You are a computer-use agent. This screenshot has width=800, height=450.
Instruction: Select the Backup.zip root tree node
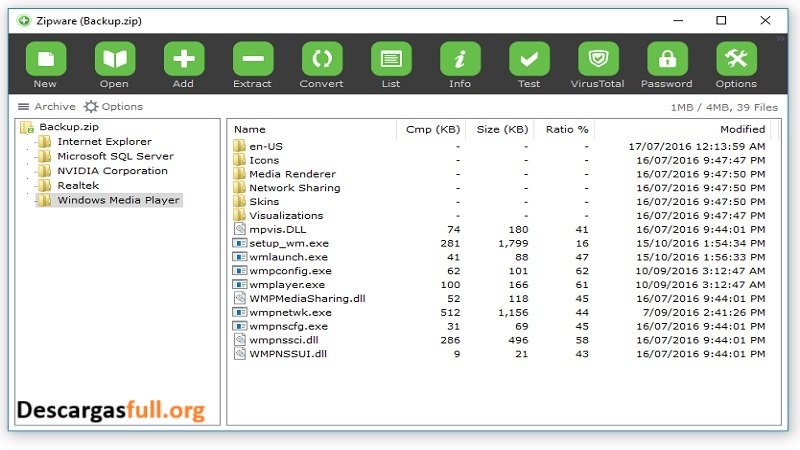[x=68, y=128]
